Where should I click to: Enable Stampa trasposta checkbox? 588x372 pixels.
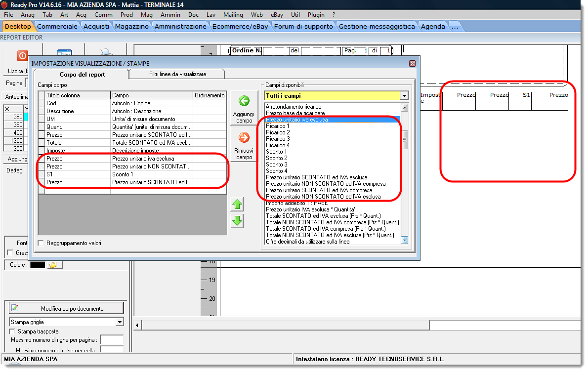tap(12, 331)
